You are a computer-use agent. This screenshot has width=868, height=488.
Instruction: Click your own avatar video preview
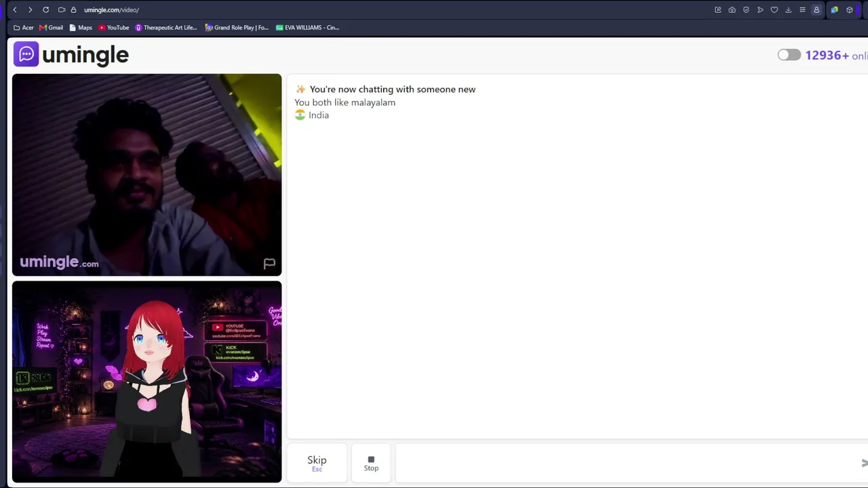click(x=146, y=382)
